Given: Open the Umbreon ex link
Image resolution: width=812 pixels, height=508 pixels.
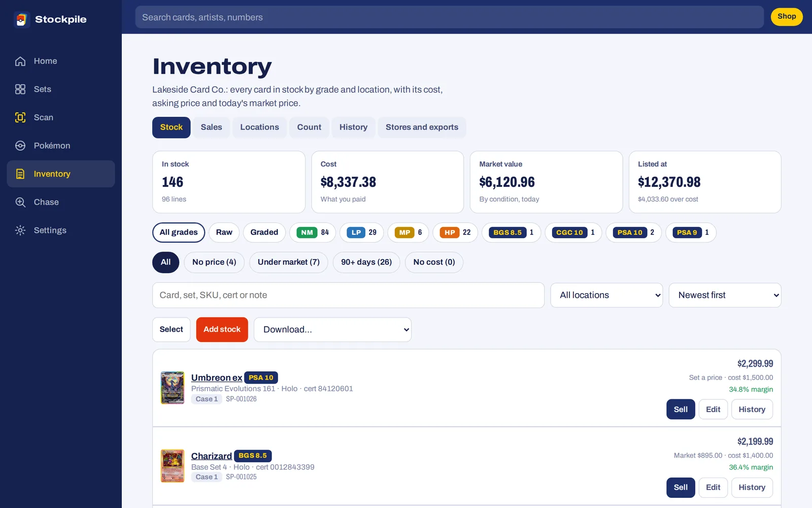Looking at the screenshot, I should tap(217, 377).
